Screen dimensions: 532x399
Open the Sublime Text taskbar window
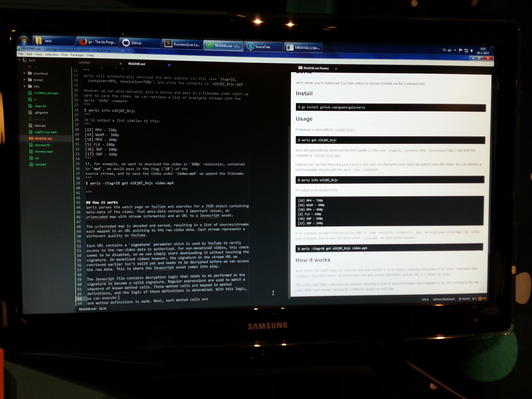(x=182, y=44)
